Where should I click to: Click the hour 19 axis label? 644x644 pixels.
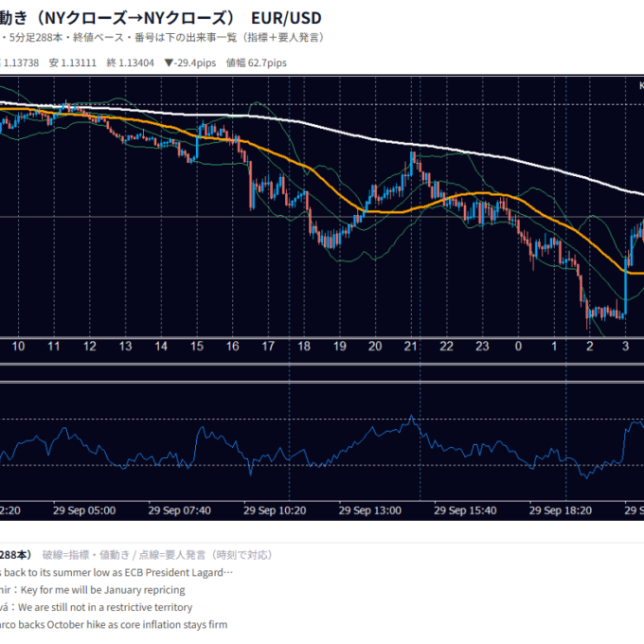click(x=340, y=347)
